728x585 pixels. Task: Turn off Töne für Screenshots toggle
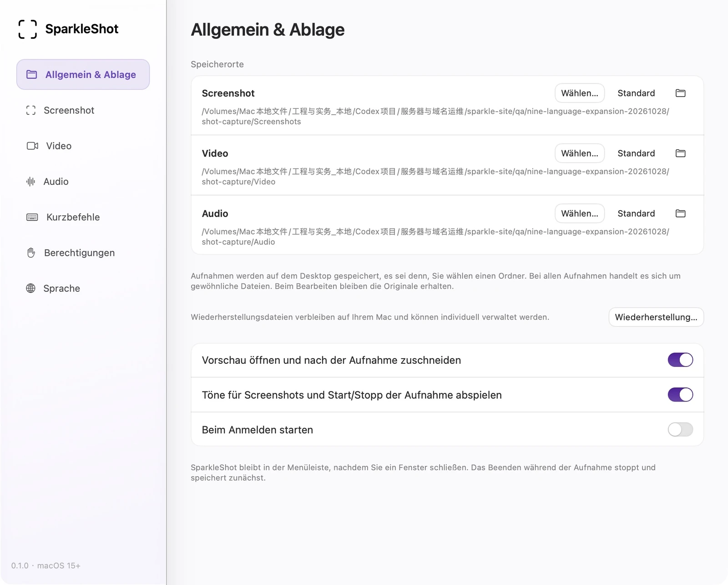click(x=680, y=394)
